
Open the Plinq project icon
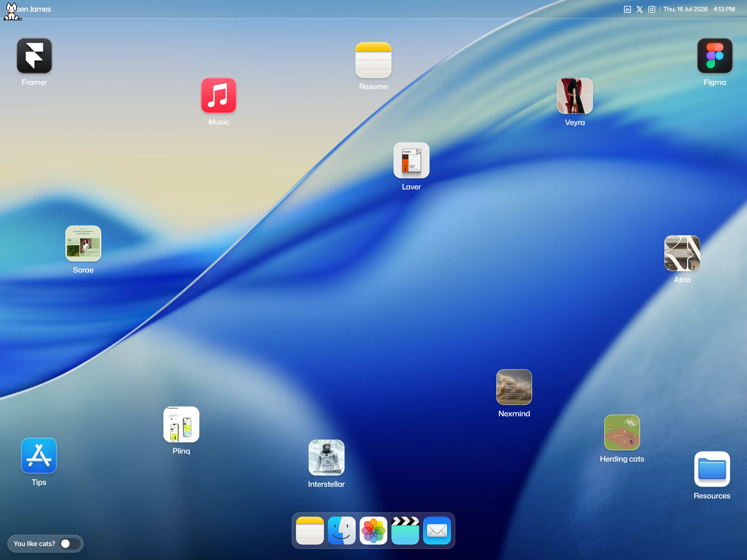(181, 424)
